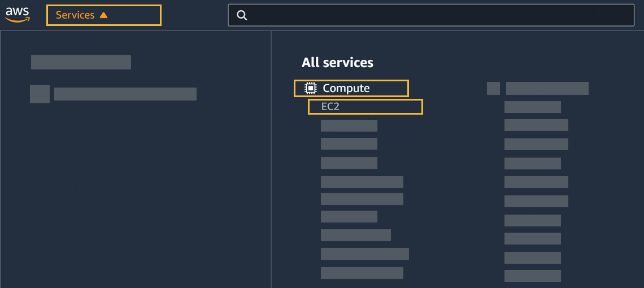This screenshot has height=288, width=644.
Task: Click the magnifying glass search icon
Action: [242, 16]
